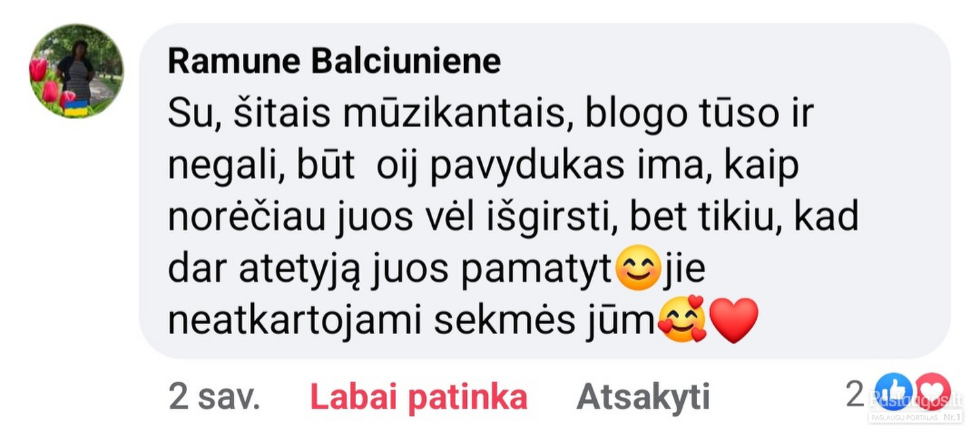Image resolution: width=980 pixels, height=439 pixels.
Task: Open the "2 sav." timestamp link
Action: pyautogui.click(x=214, y=397)
